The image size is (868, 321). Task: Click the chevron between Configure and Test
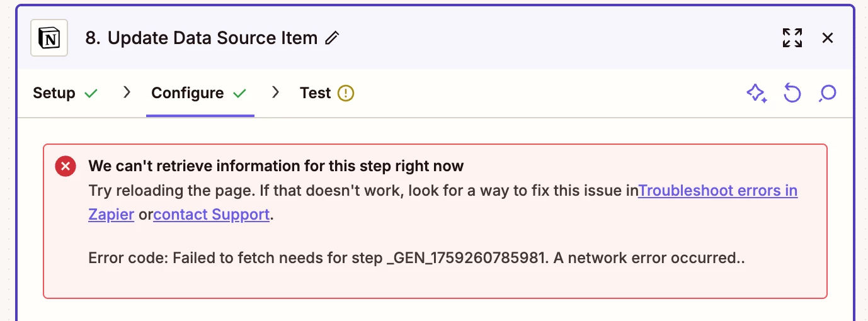(275, 93)
